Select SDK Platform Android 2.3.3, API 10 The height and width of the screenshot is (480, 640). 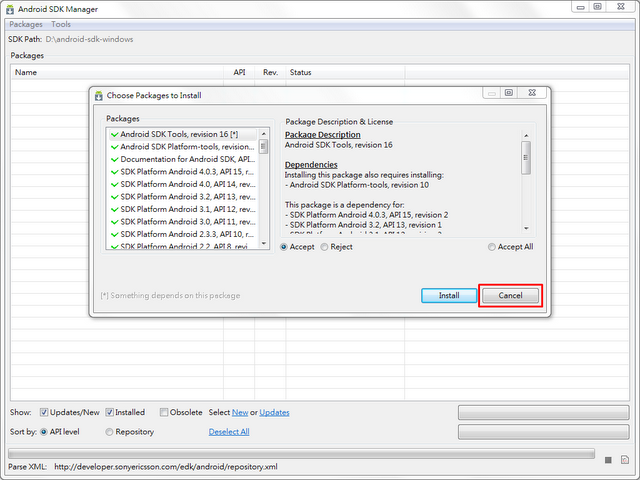point(182,234)
